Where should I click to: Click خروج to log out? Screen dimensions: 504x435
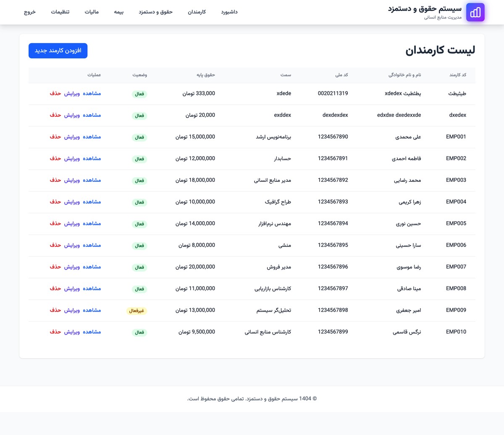click(30, 12)
